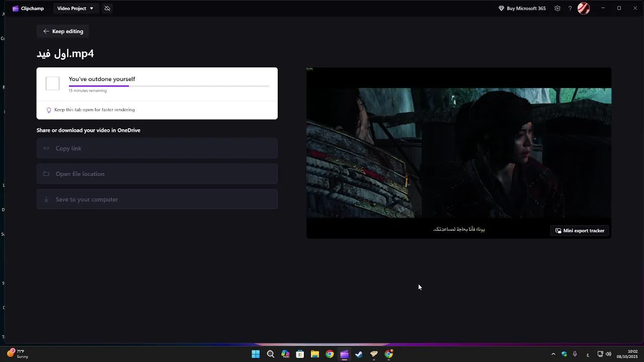
Task: Click the microphone tray icon
Action: (x=575, y=354)
